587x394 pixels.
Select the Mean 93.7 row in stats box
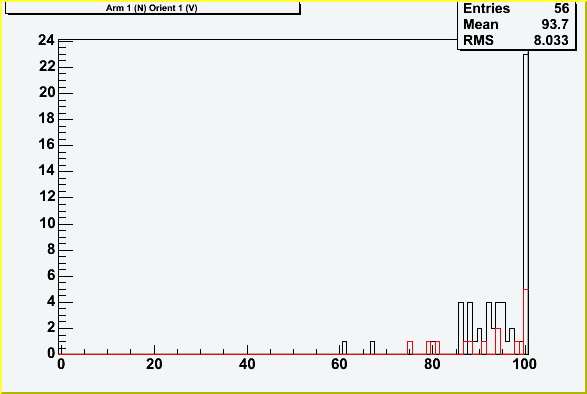pos(516,24)
